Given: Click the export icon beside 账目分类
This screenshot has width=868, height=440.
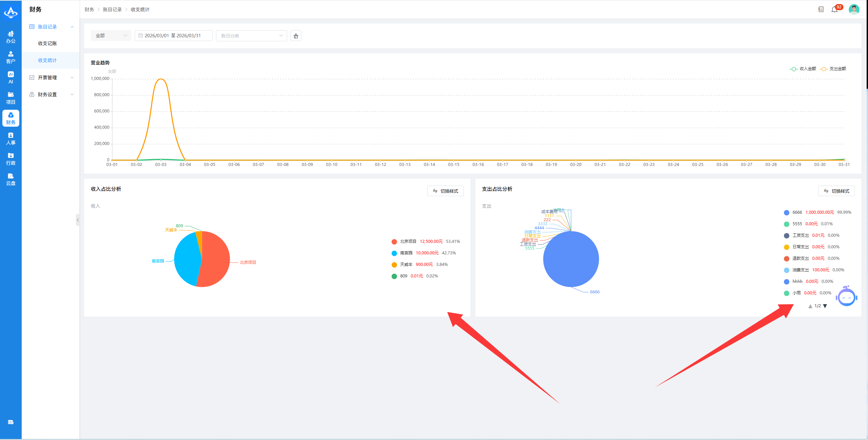Looking at the screenshot, I should point(296,36).
